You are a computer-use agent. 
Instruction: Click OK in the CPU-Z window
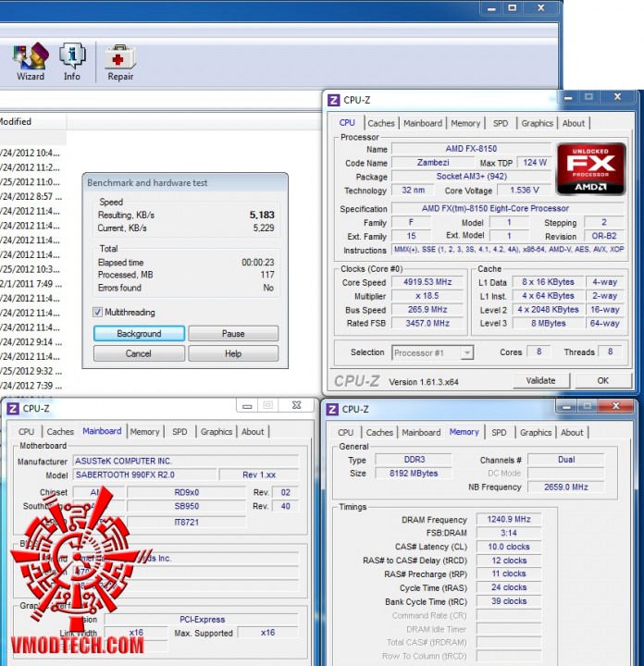(x=602, y=380)
